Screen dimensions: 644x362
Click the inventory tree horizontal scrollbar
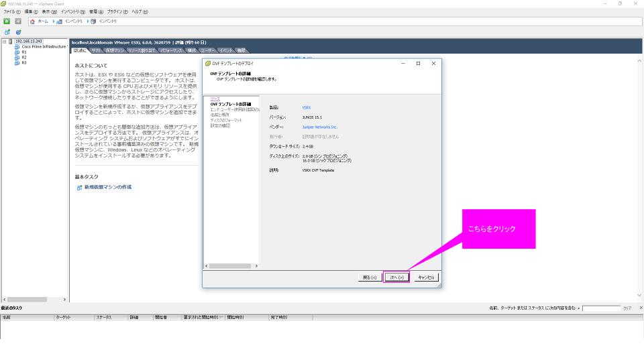[x=27, y=300]
